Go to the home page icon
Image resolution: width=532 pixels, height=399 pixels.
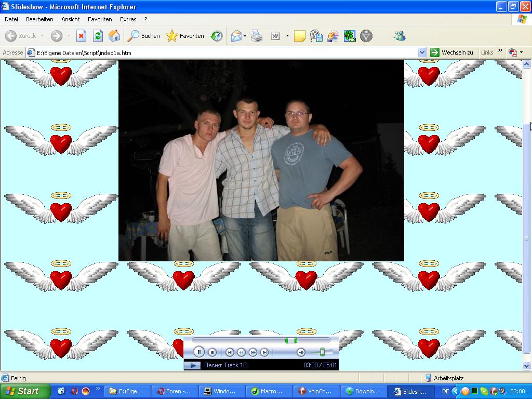pos(114,36)
